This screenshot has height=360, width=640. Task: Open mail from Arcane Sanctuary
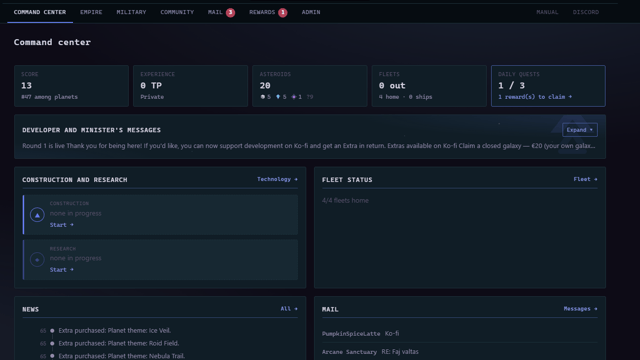coord(460,351)
